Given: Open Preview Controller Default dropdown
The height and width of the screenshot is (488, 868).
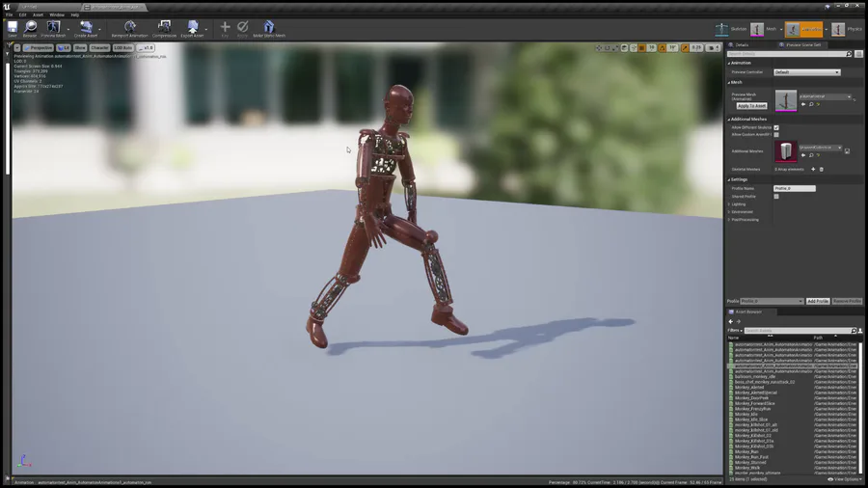Looking at the screenshot, I should coord(807,72).
